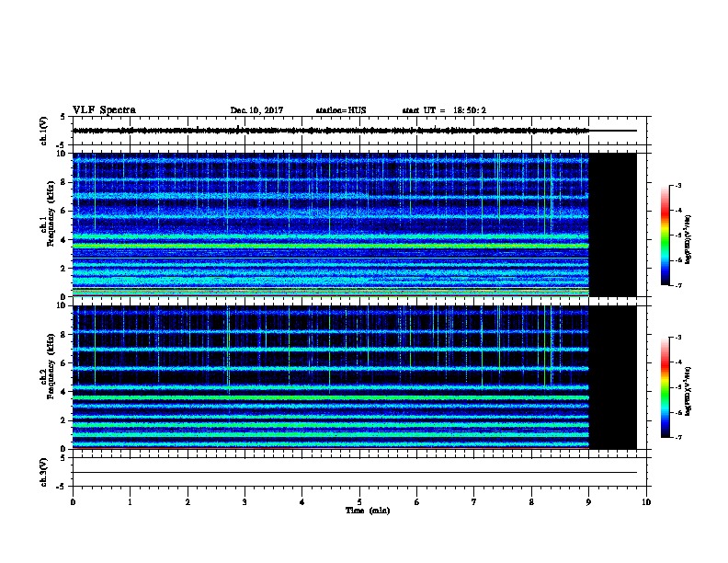Image resolution: width=728 pixels, height=563 pixels.
Task: Click the ch.2 frequency tick label "10"
Action: [62, 305]
